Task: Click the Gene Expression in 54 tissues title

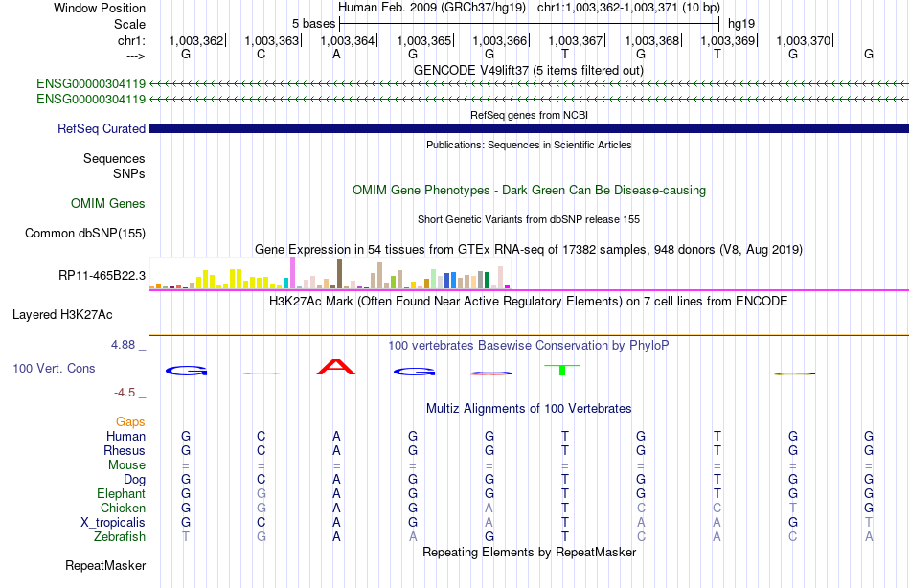Action: click(529, 250)
